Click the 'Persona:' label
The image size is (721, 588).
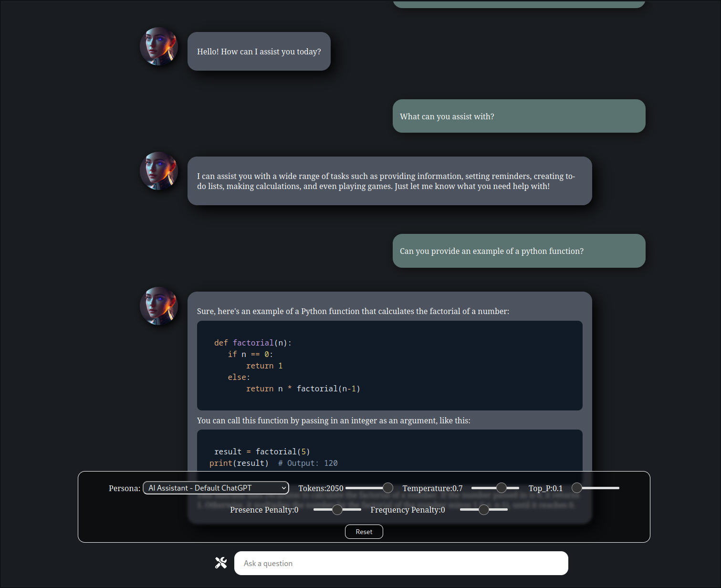tap(125, 488)
